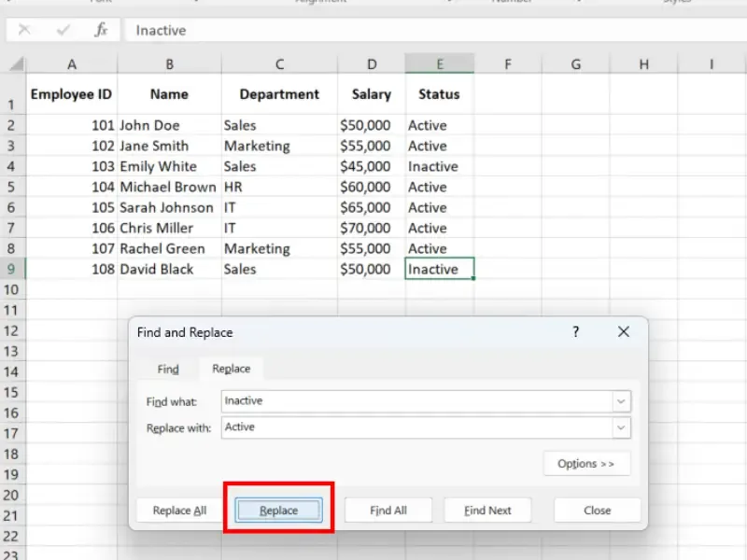
Task: Select all cells using the Select All triangle
Action: pos(13,63)
